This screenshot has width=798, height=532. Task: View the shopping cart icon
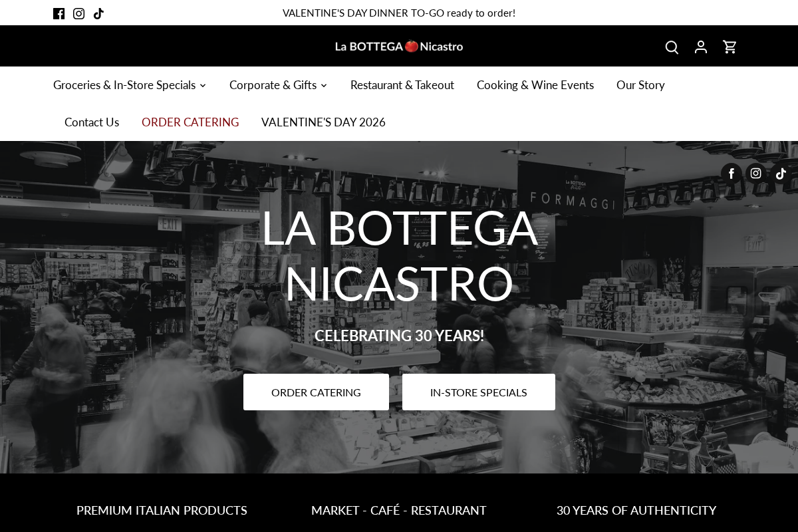click(730, 47)
